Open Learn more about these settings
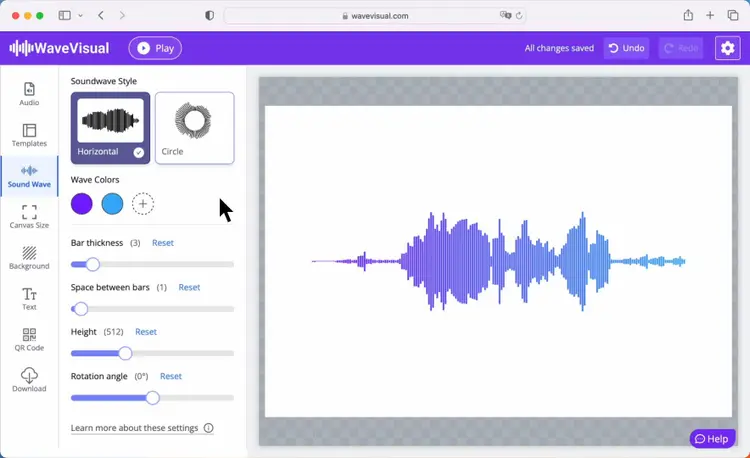 [134, 428]
